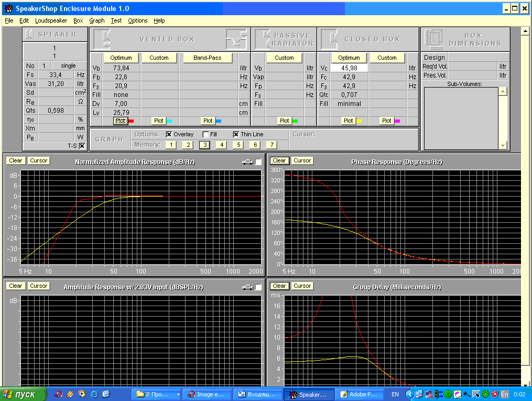Open the Graph menu
The height and width of the screenshot is (401, 532).
click(97, 20)
